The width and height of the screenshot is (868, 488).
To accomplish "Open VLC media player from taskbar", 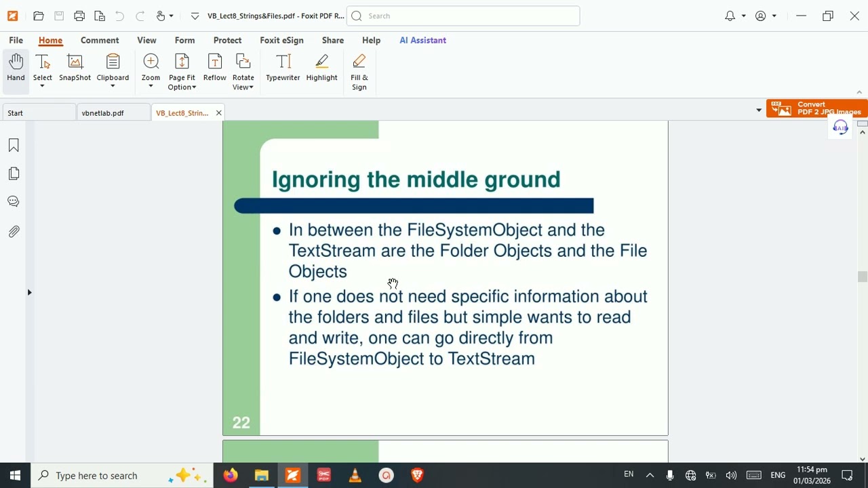I will coord(355,476).
